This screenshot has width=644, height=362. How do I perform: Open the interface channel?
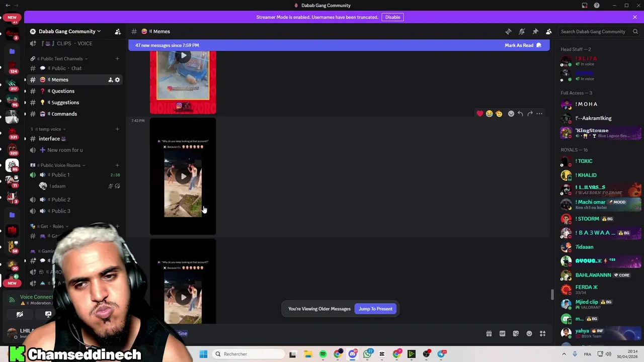(75, 139)
